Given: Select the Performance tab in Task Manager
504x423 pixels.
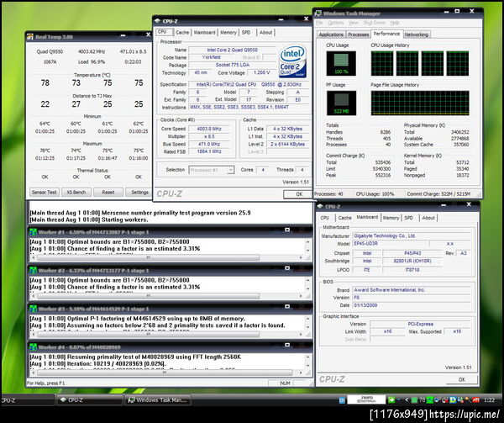Looking at the screenshot, I should point(386,34).
